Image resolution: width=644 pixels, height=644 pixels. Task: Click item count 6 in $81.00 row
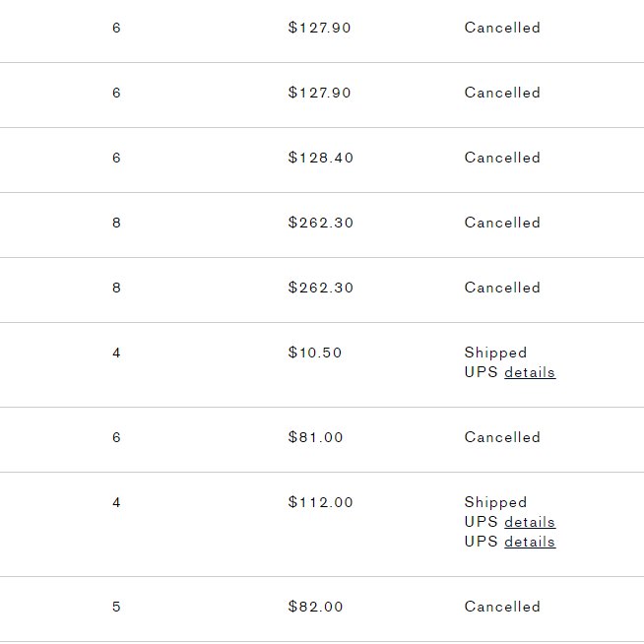tap(116, 437)
